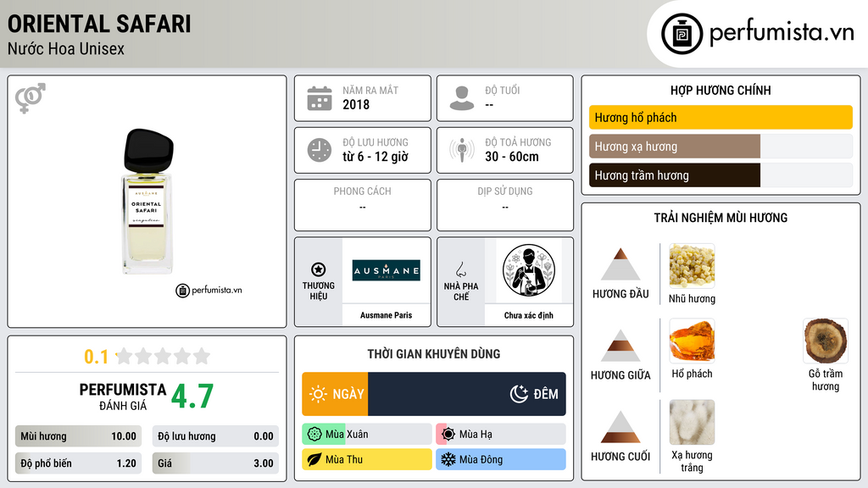Click the calendar icon for release year
The width and height of the screenshot is (868, 488).
[320, 98]
